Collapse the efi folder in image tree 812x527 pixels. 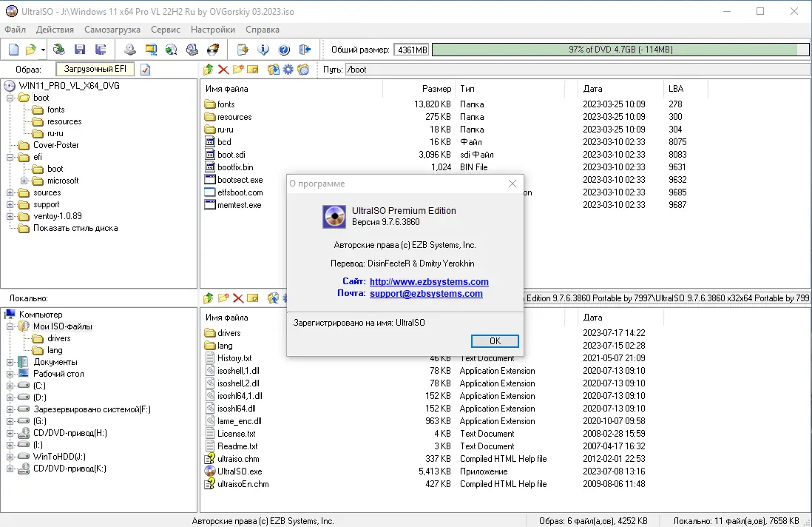point(10,157)
